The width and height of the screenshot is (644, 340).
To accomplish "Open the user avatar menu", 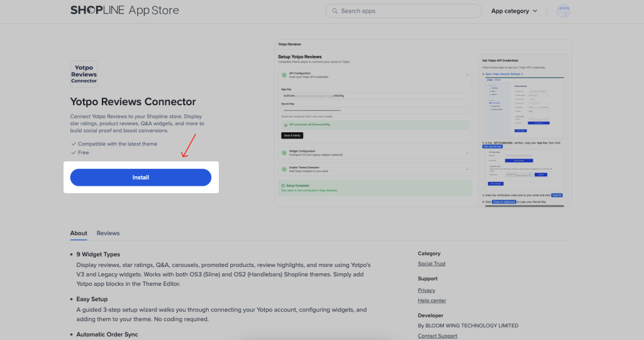I will point(563,11).
